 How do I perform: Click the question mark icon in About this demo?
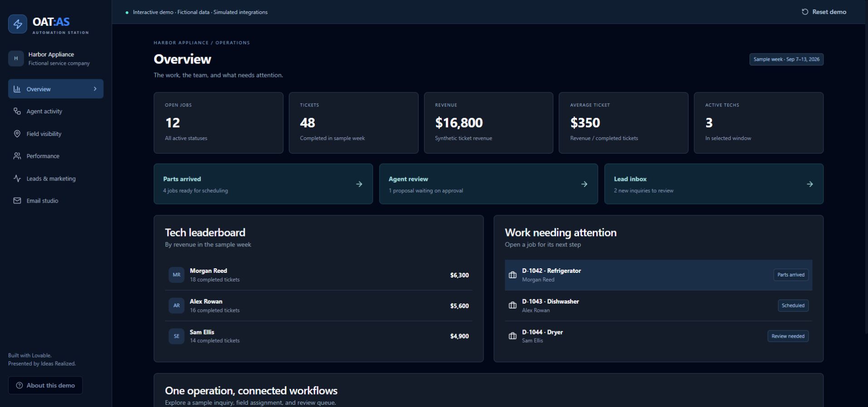click(x=20, y=385)
